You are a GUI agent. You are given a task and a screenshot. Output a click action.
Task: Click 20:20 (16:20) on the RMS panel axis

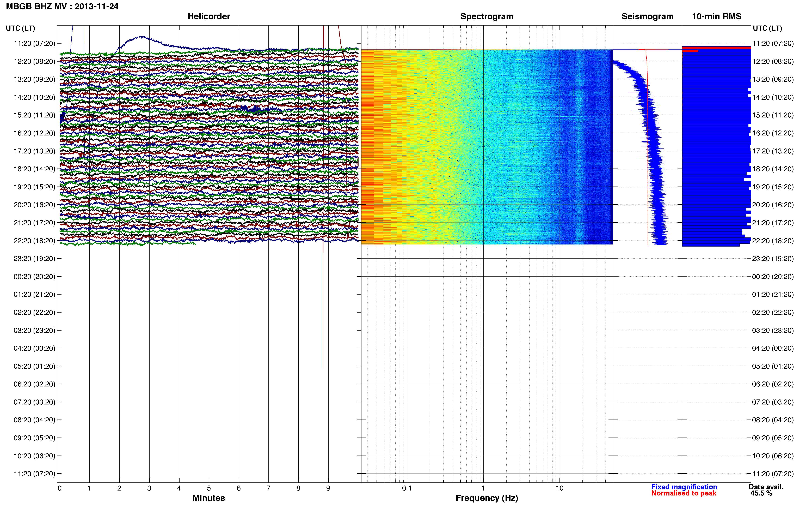pos(773,205)
